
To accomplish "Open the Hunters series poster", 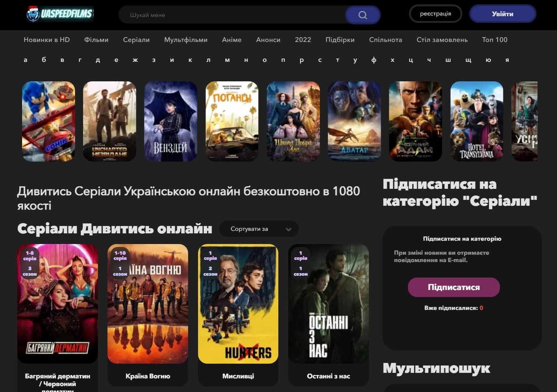I will click(x=238, y=304).
